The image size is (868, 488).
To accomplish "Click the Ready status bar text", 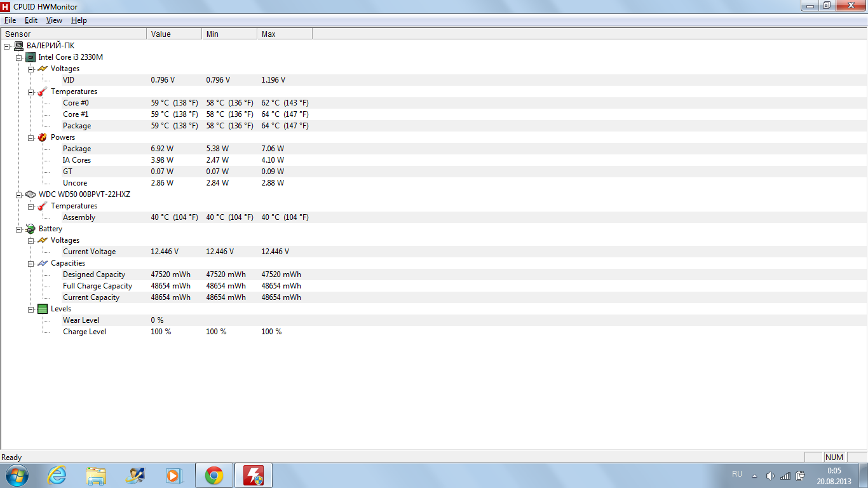I will (x=11, y=457).
